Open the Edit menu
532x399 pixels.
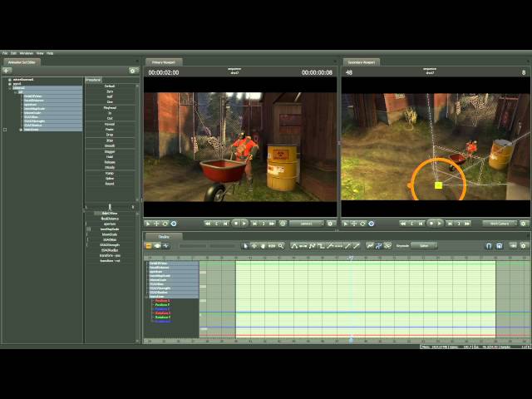coord(13,53)
